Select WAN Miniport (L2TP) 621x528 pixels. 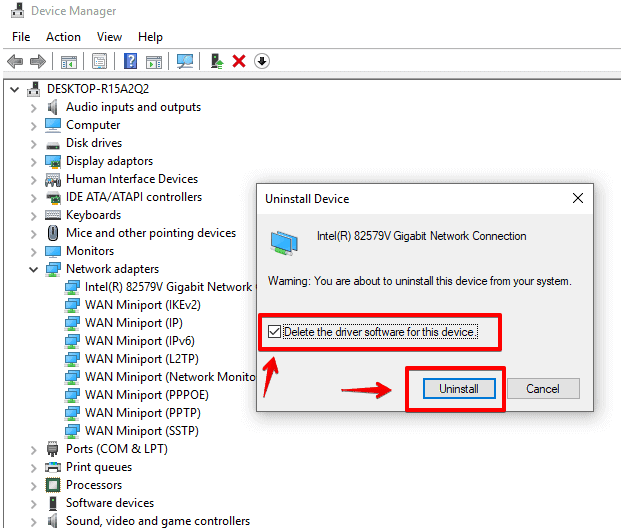tap(142, 359)
